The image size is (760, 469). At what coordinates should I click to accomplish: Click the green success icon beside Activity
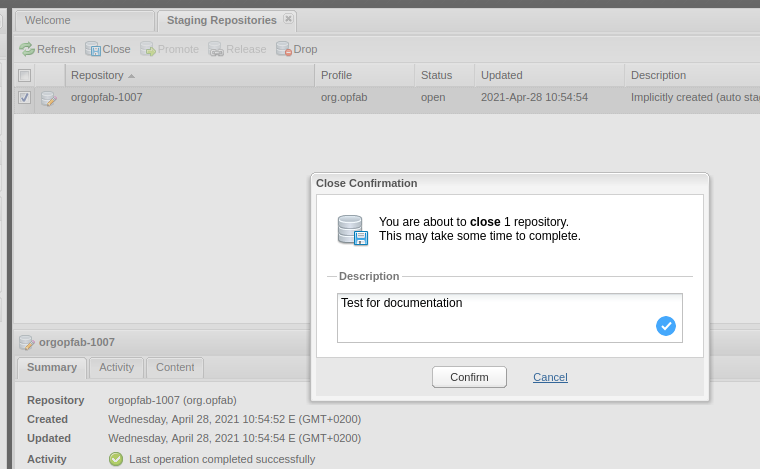click(x=116, y=459)
